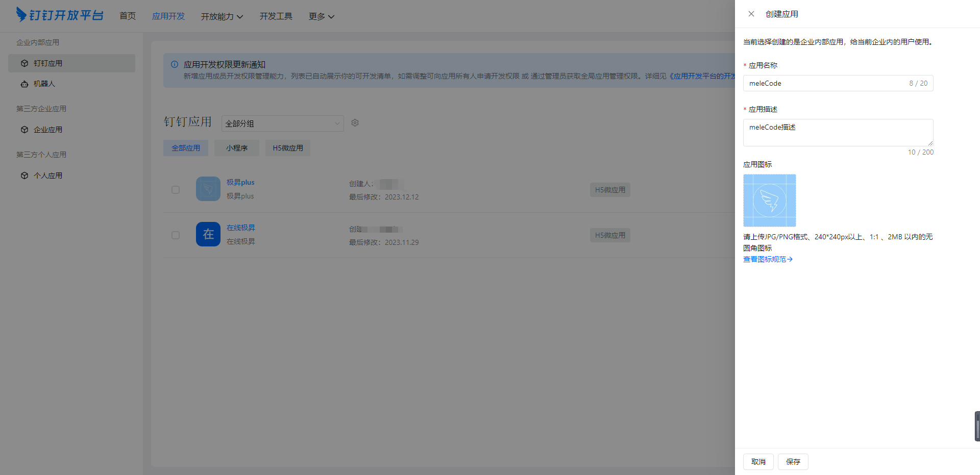980x475 pixels.
Task: Select 个人应用 in the sidebar
Action: coord(72,176)
